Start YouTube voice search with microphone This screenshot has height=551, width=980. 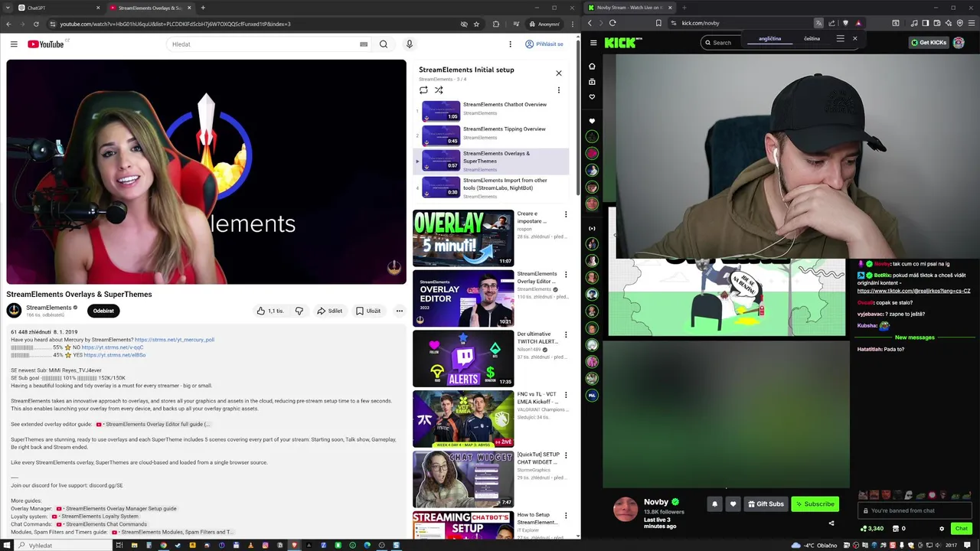(410, 44)
